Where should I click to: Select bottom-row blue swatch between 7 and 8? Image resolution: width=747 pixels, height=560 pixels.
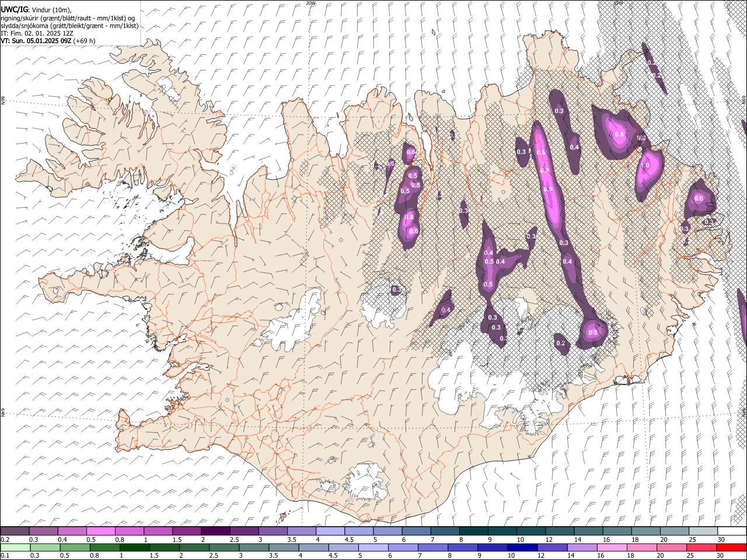pyautogui.click(x=432, y=547)
